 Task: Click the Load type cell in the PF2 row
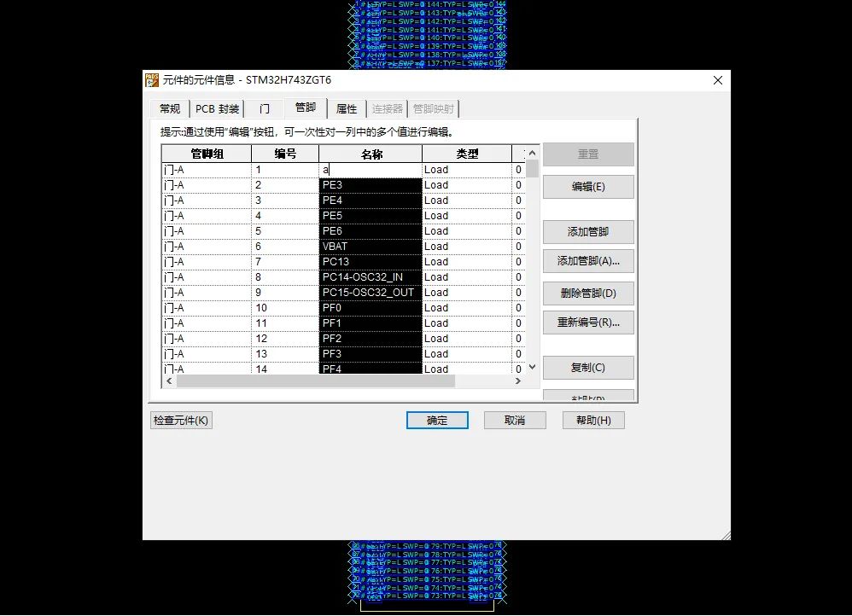(x=467, y=339)
